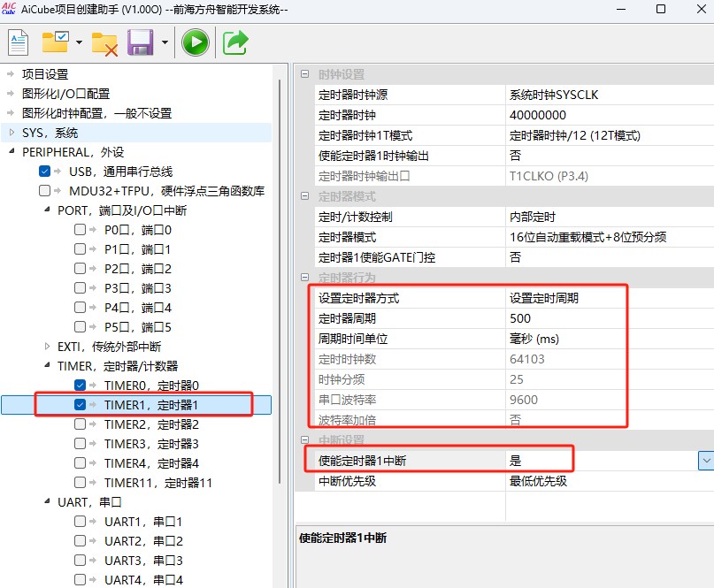Open 项目设置 in the tree

click(45, 74)
